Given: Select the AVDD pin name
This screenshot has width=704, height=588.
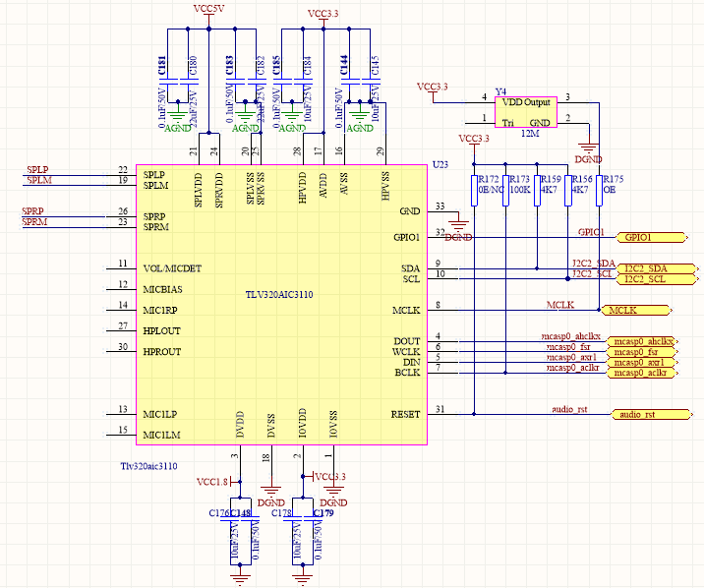Looking at the screenshot, I should click(323, 186).
